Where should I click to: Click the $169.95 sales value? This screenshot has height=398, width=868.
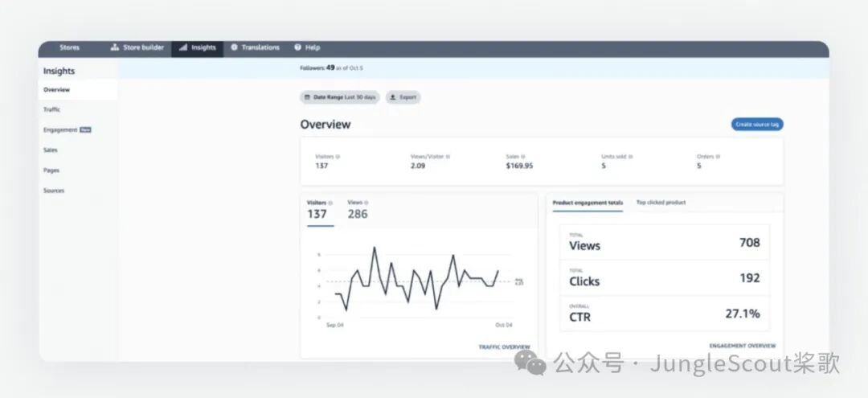519,166
